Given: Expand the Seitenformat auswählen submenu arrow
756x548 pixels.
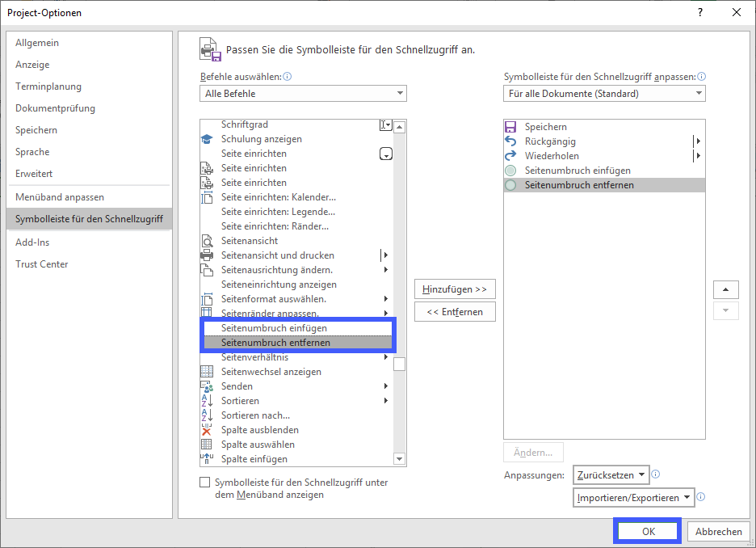Looking at the screenshot, I should coord(386,298).
